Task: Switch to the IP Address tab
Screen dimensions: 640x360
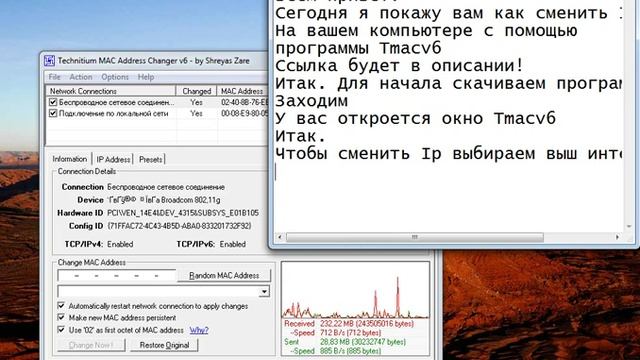Action: point(113,160)
